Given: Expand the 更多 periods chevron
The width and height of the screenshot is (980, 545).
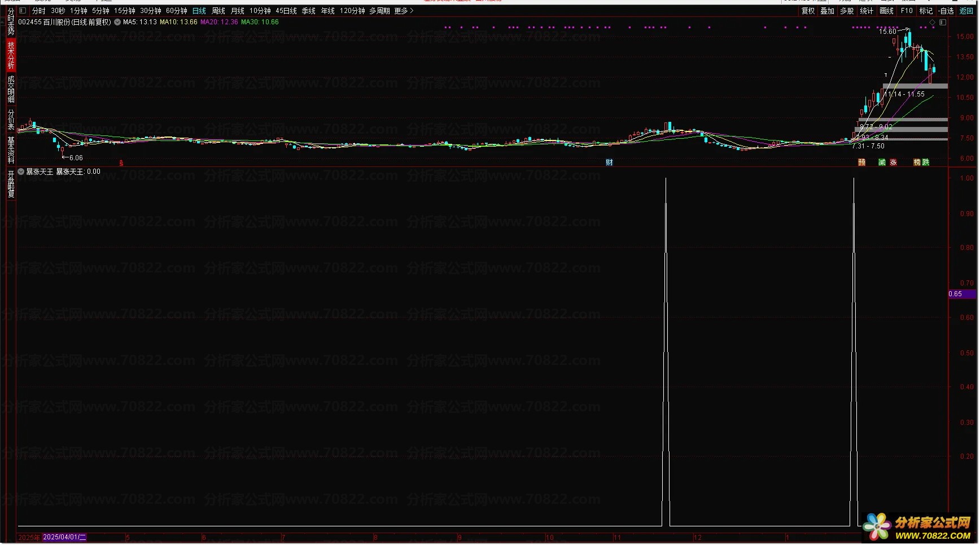Looking at the screenshot, I should pyautogui.click(x=412, y=11).
